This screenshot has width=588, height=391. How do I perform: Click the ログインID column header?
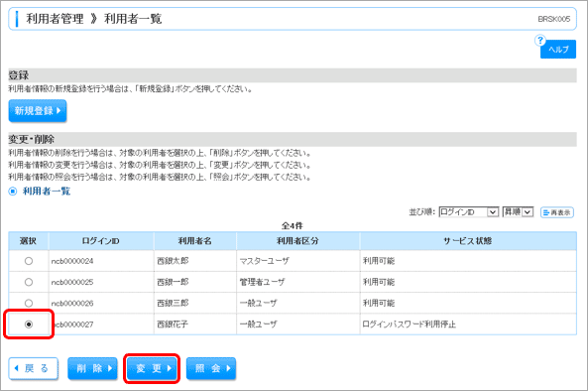[101, 241]
